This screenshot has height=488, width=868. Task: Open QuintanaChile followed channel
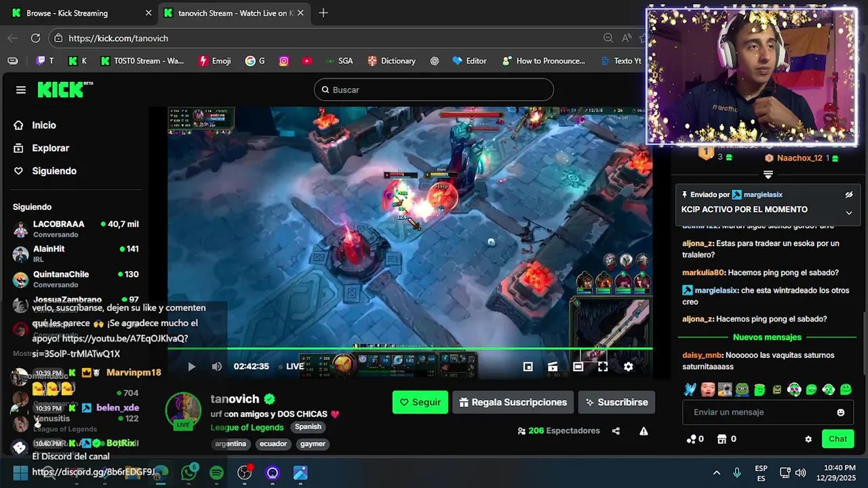point(76,279)
